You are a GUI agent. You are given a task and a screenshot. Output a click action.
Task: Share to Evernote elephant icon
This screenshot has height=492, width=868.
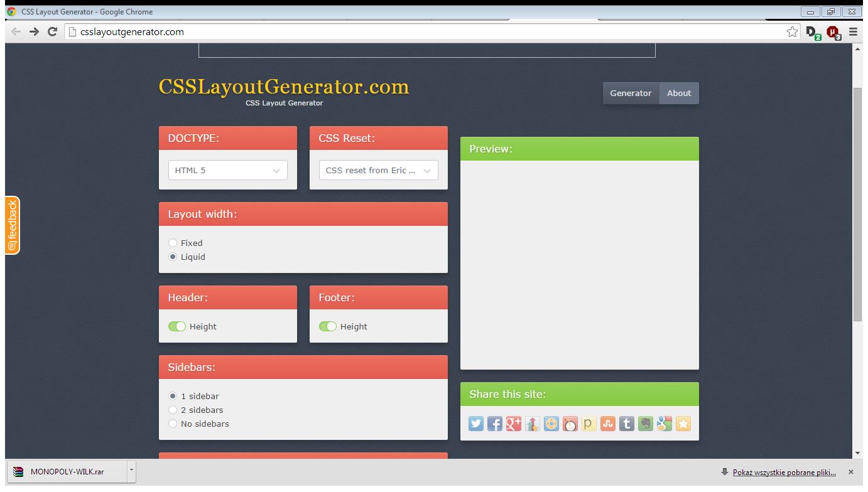646,424
